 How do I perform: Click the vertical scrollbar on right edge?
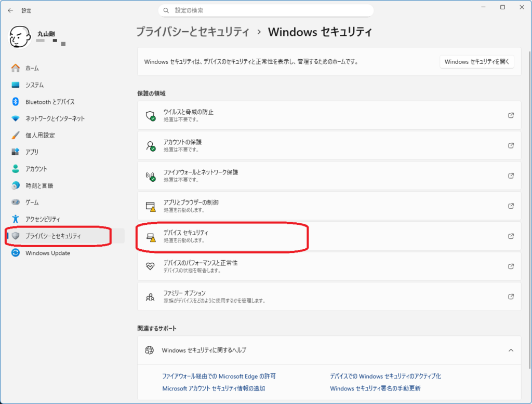point(530,210)
